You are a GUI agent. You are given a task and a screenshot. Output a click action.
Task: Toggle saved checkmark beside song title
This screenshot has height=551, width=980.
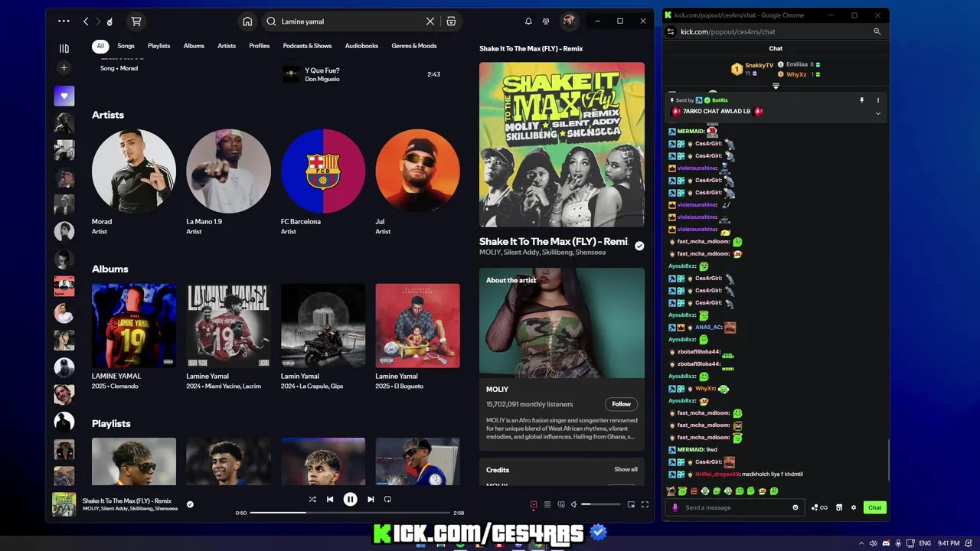coord(639,246)
